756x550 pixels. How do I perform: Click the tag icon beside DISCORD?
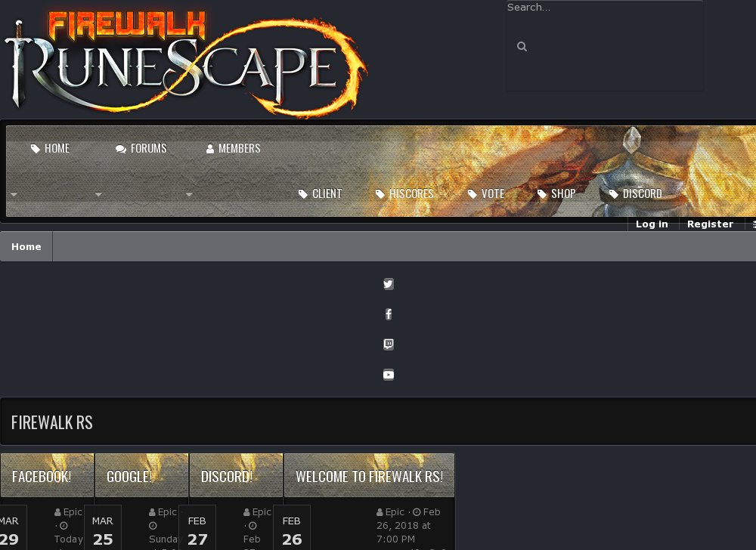coord(613,194)
